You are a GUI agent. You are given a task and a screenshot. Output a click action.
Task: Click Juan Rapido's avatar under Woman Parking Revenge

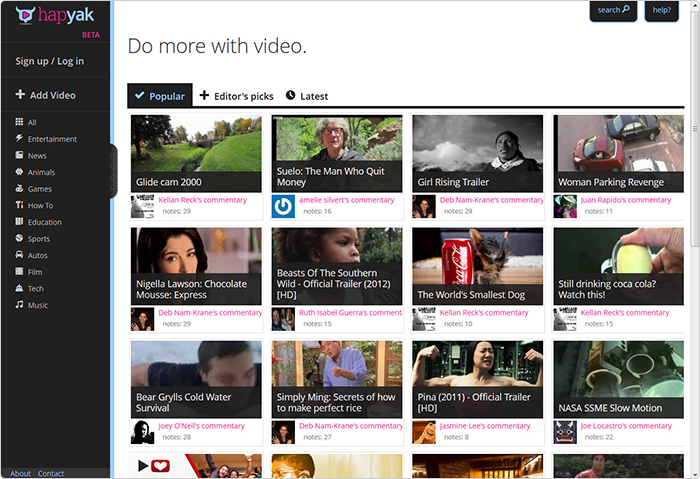565,206
